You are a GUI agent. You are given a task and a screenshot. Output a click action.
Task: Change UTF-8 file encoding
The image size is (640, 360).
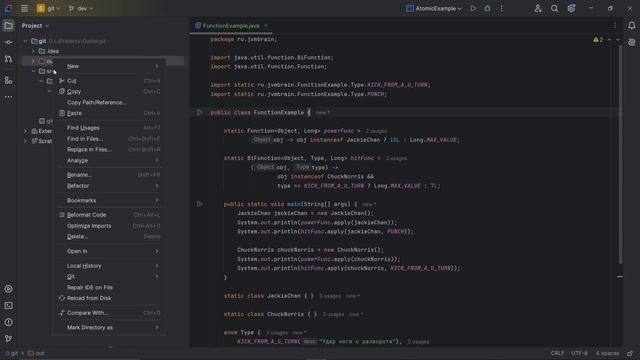point(579,353)
